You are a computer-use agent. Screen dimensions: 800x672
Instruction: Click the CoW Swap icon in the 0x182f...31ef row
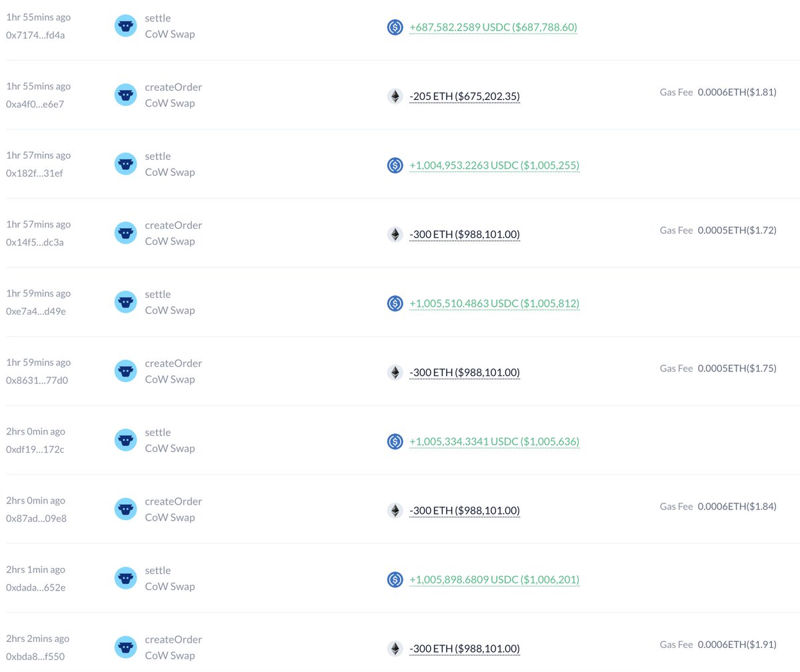click(x=125, y=164)
